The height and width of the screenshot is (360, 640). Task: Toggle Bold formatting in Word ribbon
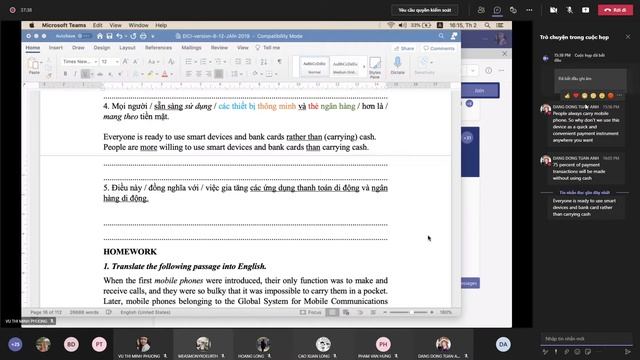click(65, 74)
